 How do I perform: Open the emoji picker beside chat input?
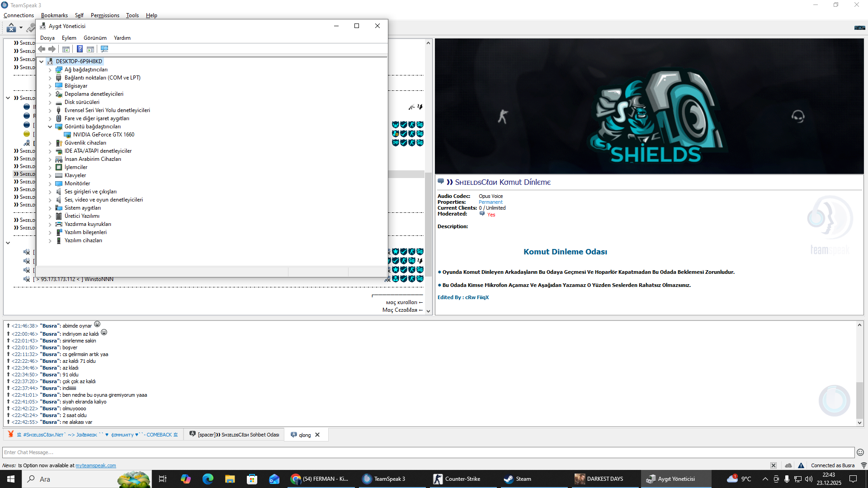click(x=860, y=452)
